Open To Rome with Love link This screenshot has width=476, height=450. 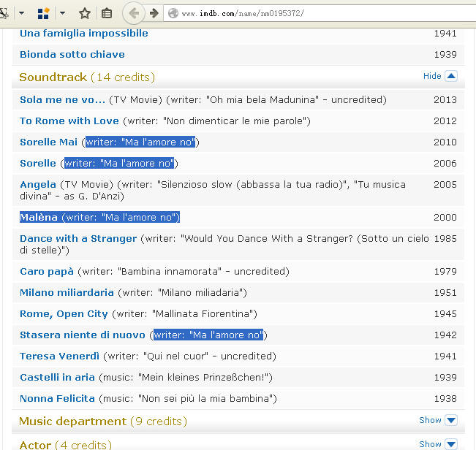(69, 121)
